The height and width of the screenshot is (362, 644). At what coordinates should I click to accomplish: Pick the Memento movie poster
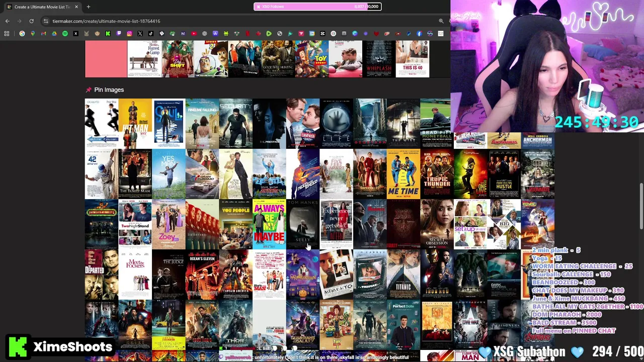point(336,275)
